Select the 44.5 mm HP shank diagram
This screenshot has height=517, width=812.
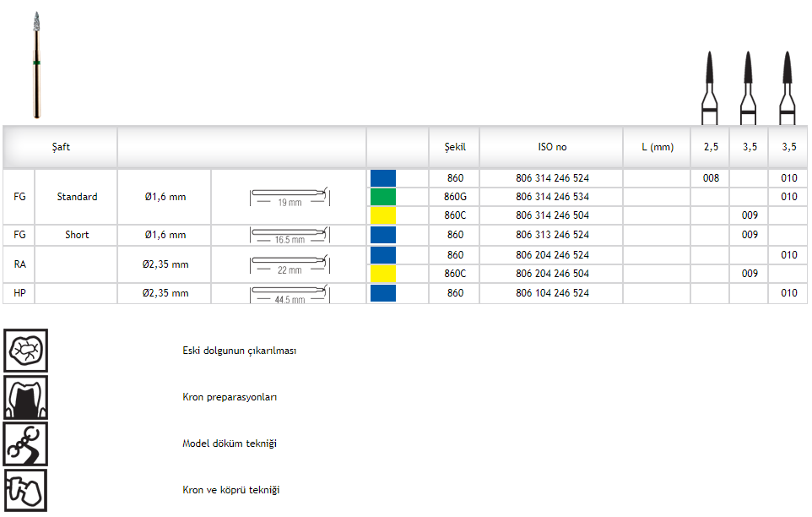289,293
